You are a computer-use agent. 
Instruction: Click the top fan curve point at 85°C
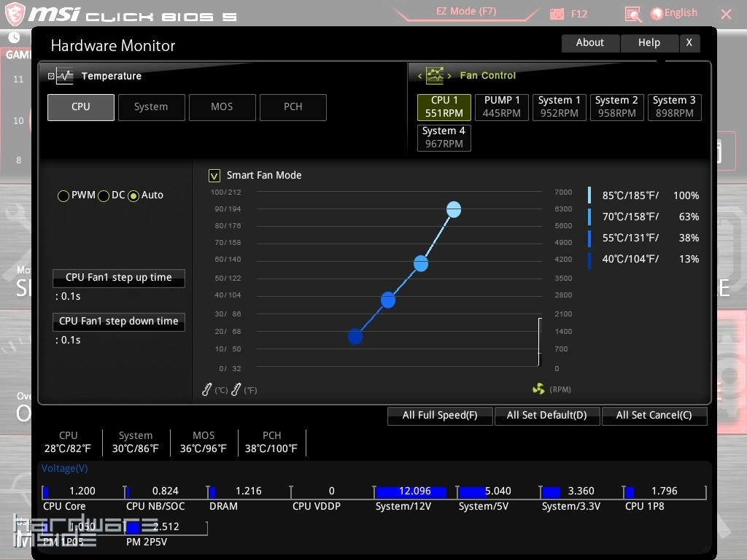click(x=454, y=209)
